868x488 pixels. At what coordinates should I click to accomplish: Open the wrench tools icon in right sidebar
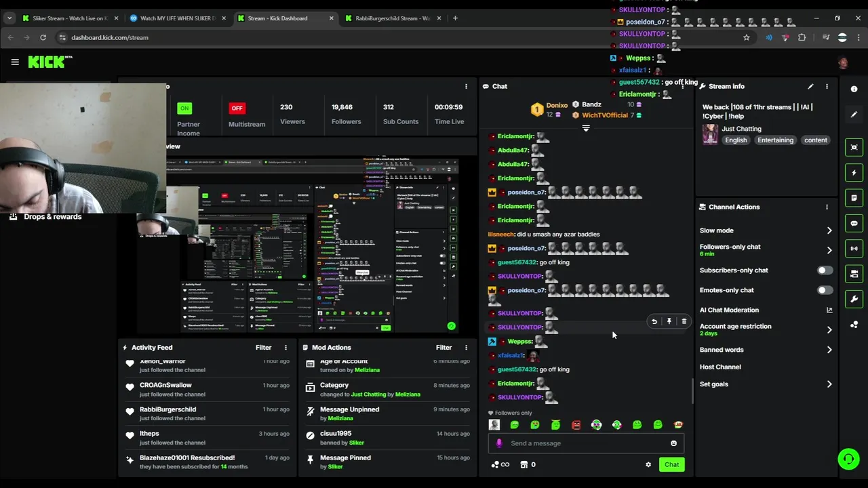coord(854,299)
